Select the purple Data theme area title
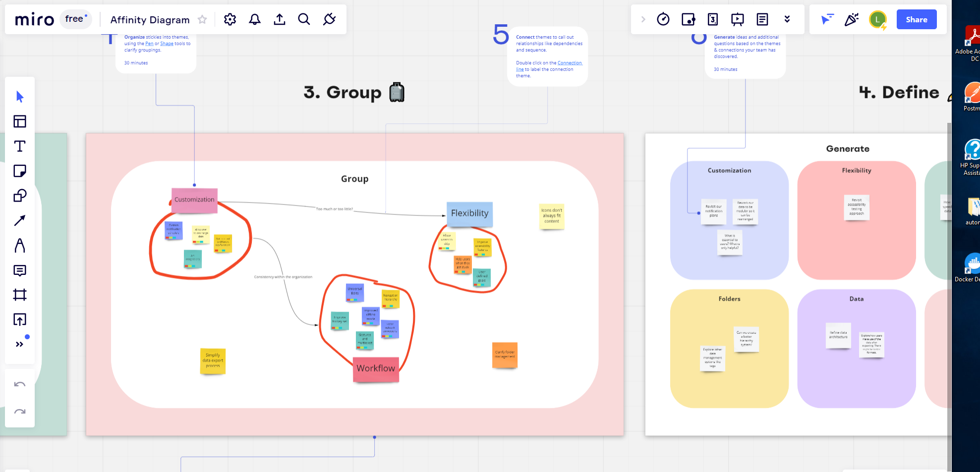Screen dimensions: 980x472 tap(857, 299)
